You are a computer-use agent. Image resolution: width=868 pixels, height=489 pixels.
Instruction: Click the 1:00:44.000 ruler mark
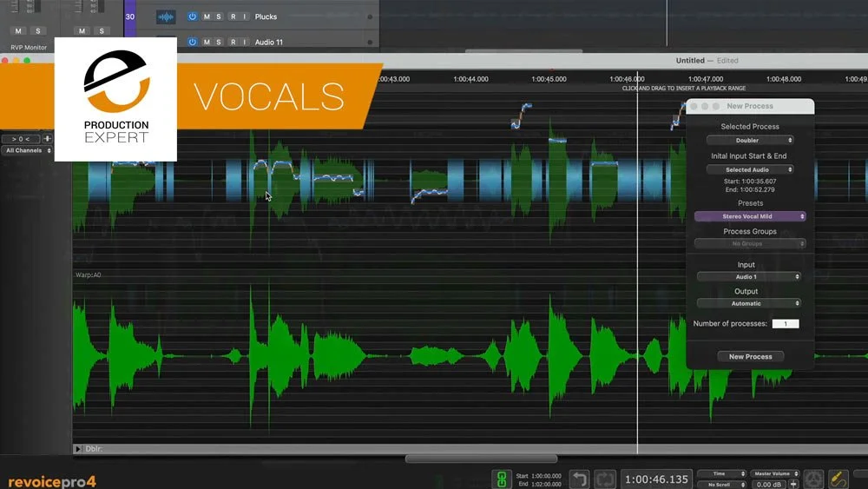pos(470,79)
